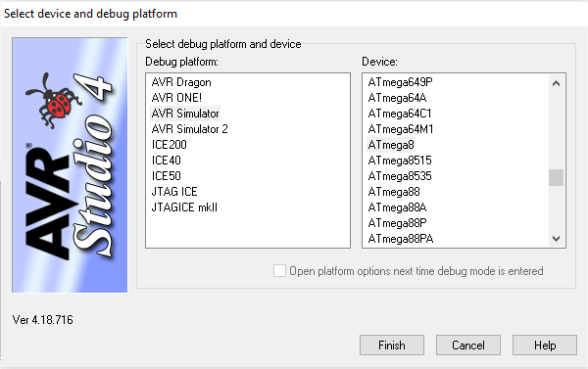The width and height of the screenshot is (588, 369).
Task: Open Help for this dialog
Action: tap(545, 346)
